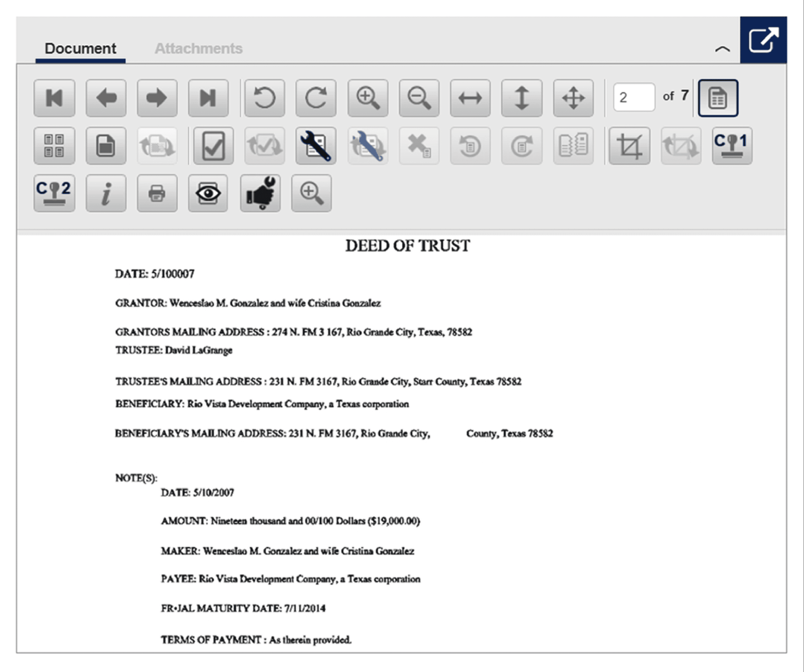
Task: Apply the C1 stamp
Action: click(x=732, y=145)
